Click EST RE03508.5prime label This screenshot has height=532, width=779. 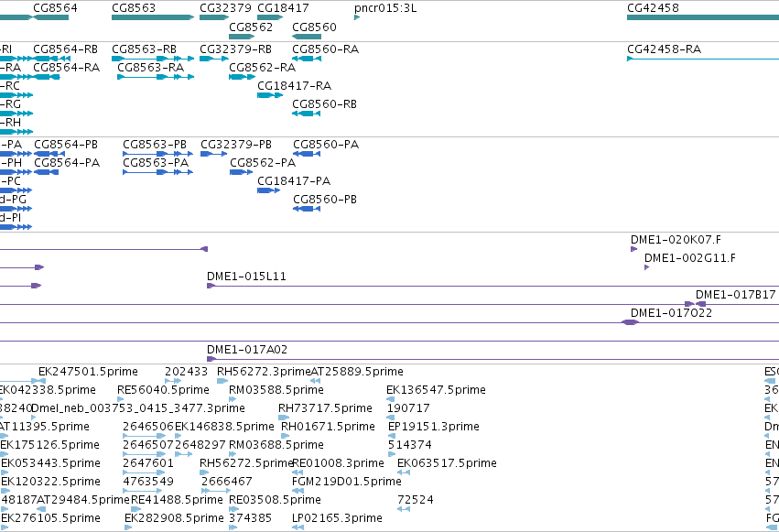click(x=275, y=500)
